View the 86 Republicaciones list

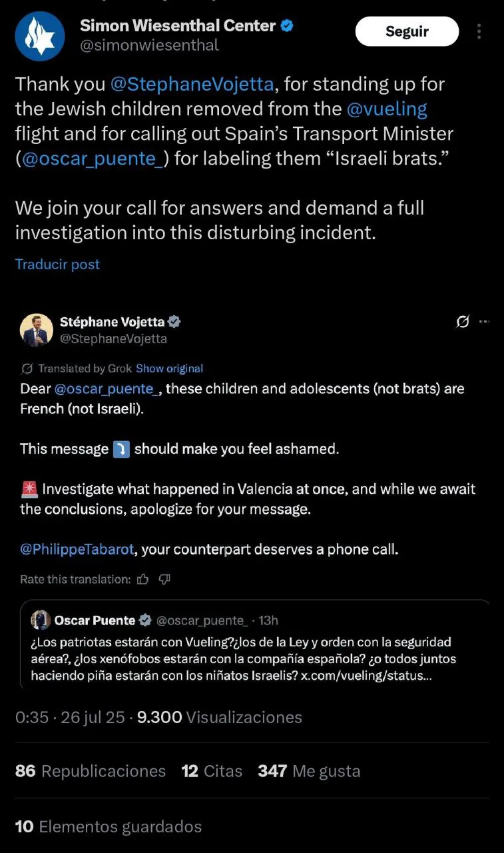91,771
